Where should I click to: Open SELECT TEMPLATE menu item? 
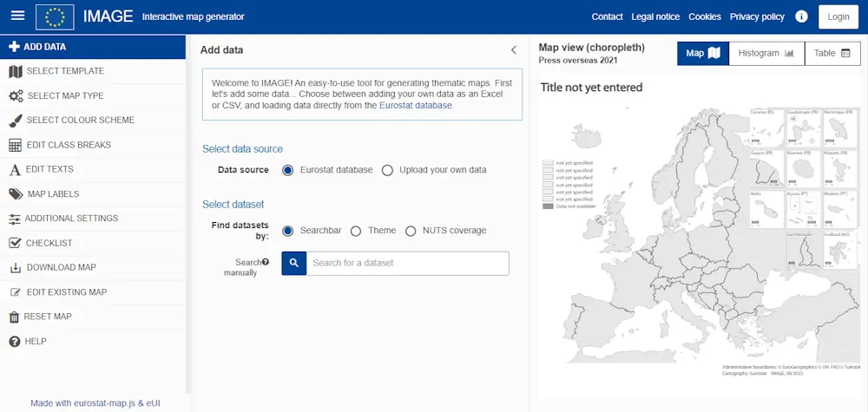point(93,71)
